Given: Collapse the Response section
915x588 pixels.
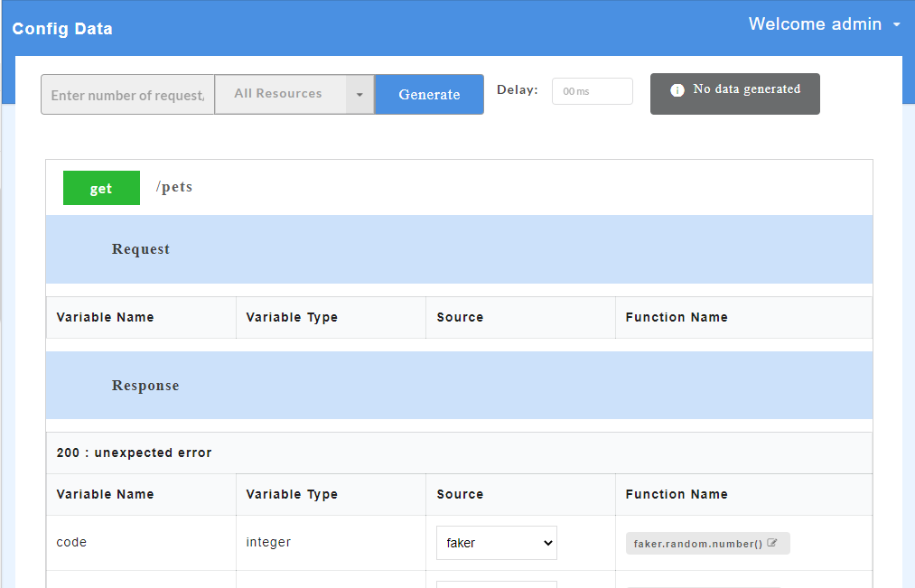Looking at the screenshot, I should coord(145,385).
